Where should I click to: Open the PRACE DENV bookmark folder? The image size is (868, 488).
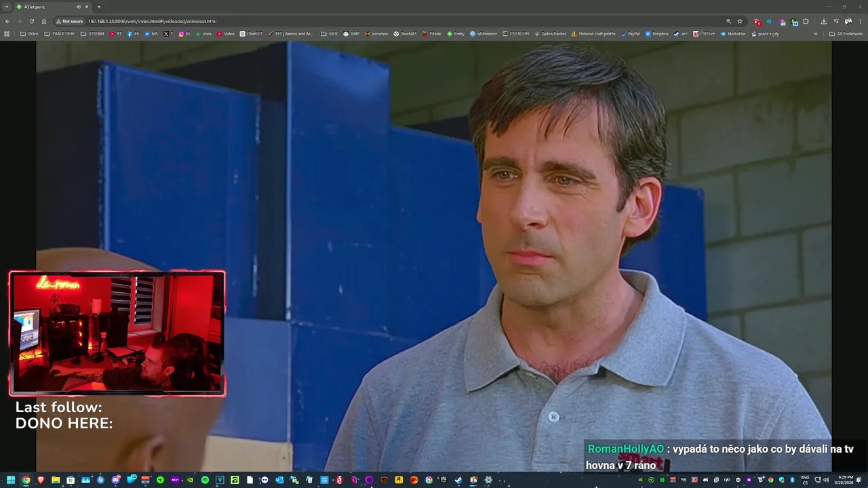coord(59,33)
